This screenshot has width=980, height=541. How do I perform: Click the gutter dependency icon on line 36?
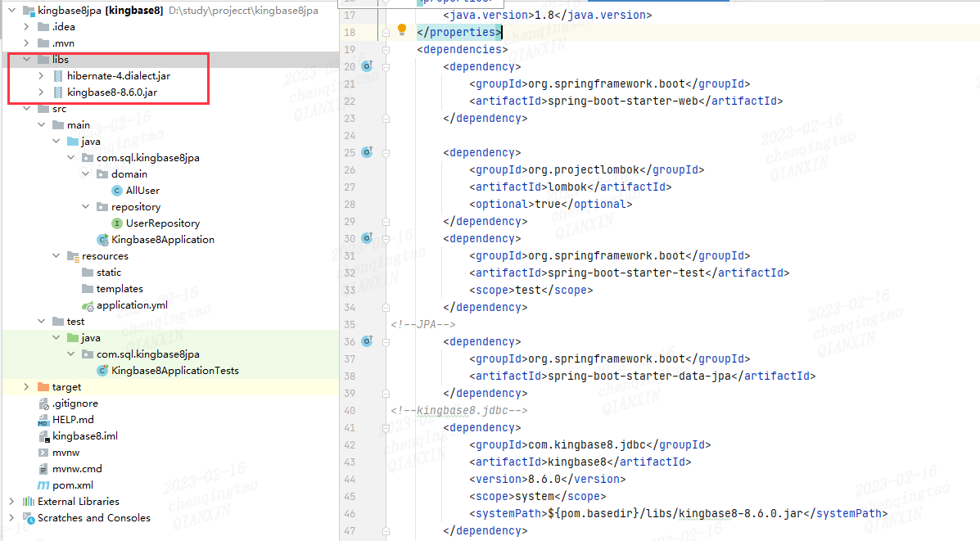tap(368, 341)
